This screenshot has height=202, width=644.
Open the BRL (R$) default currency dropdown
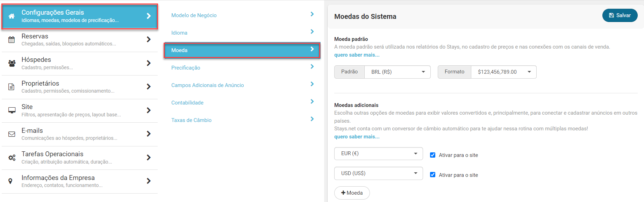(397, 72)
